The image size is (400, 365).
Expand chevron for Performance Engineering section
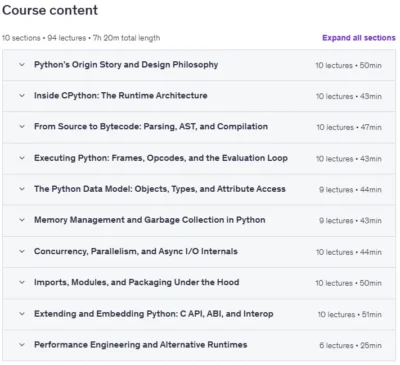[22, 345]
